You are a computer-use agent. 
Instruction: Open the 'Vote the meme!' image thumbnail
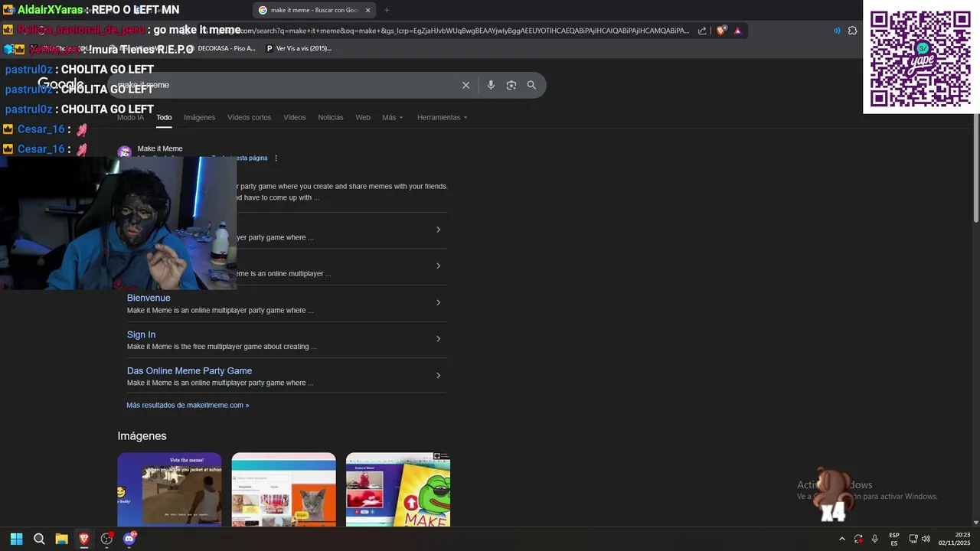pos(169,490)
